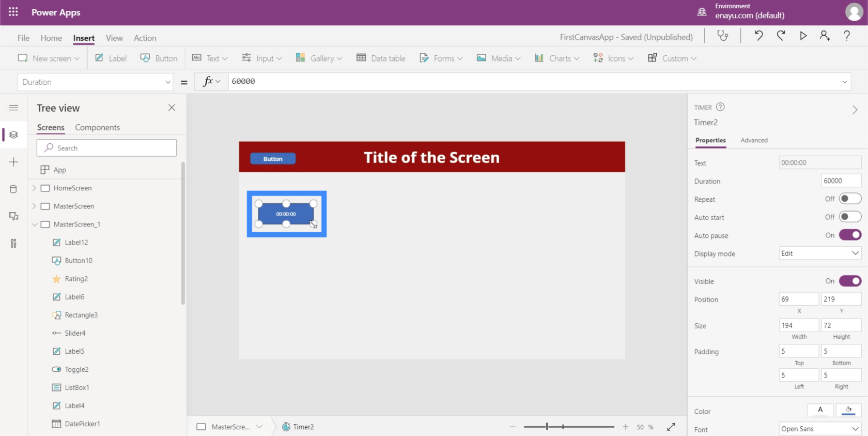
Task: Toggle Auto pause switch
Action: click(850, 235)
